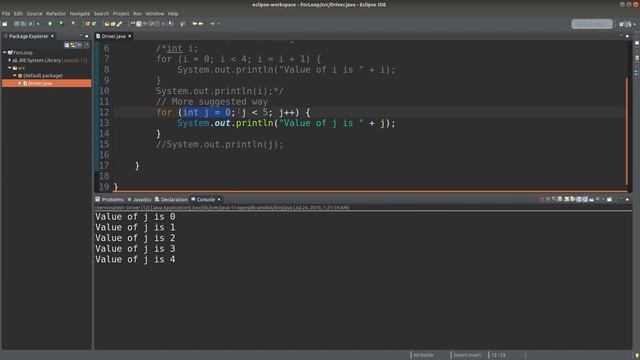Image resolution: width=640 pixels, height=360 pixels.
Task: Open the Run menu
Action: click(x=138, y=13)
